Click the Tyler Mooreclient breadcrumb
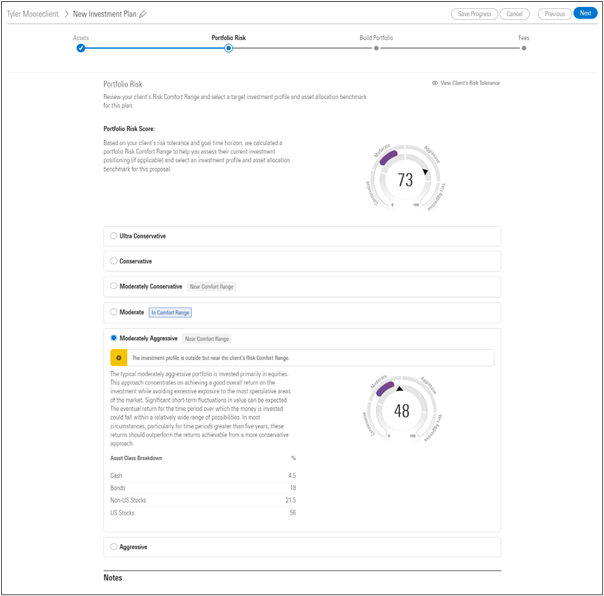 point(33,14)
